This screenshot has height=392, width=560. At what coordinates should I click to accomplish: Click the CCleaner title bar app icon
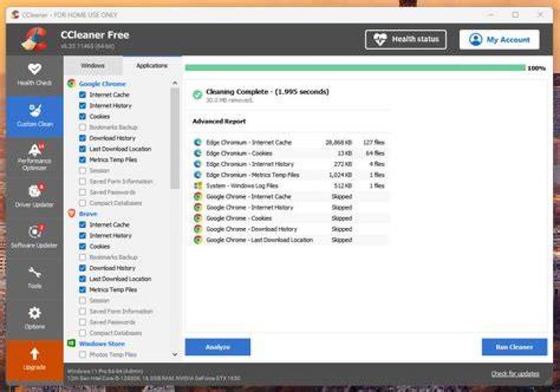[x=15, y=15]
